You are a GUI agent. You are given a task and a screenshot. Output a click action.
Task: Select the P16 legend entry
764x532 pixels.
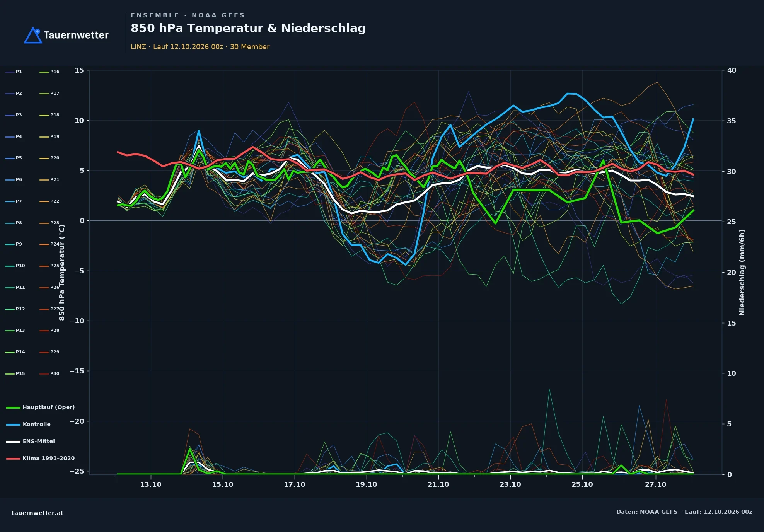(49, 72)
